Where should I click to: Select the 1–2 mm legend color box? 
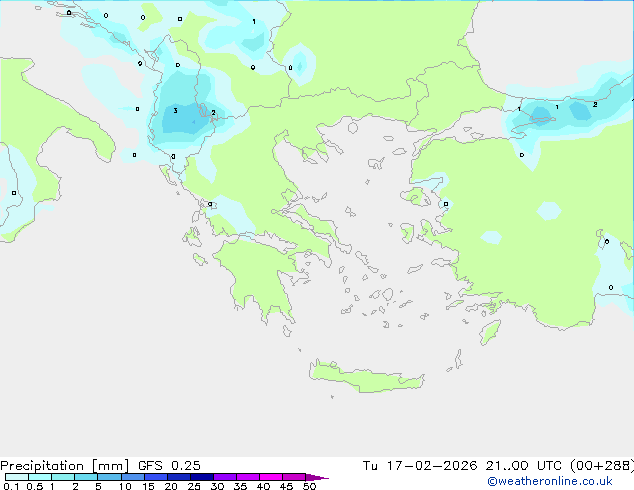[63, 477]
